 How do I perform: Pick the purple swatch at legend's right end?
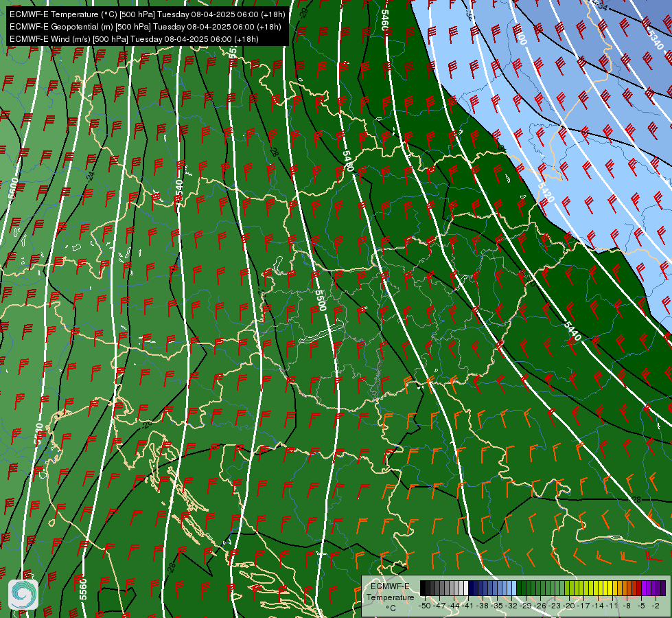click(663, 588)
